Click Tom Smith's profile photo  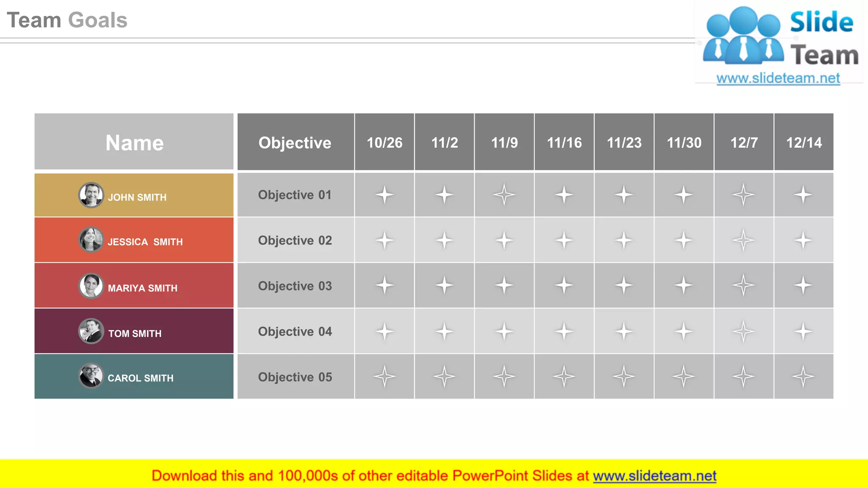tap(91, 331)
